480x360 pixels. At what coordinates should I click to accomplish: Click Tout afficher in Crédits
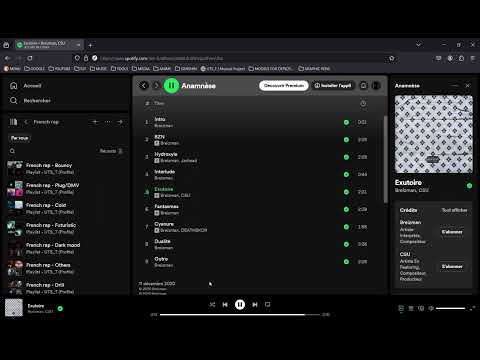point(454,210)
